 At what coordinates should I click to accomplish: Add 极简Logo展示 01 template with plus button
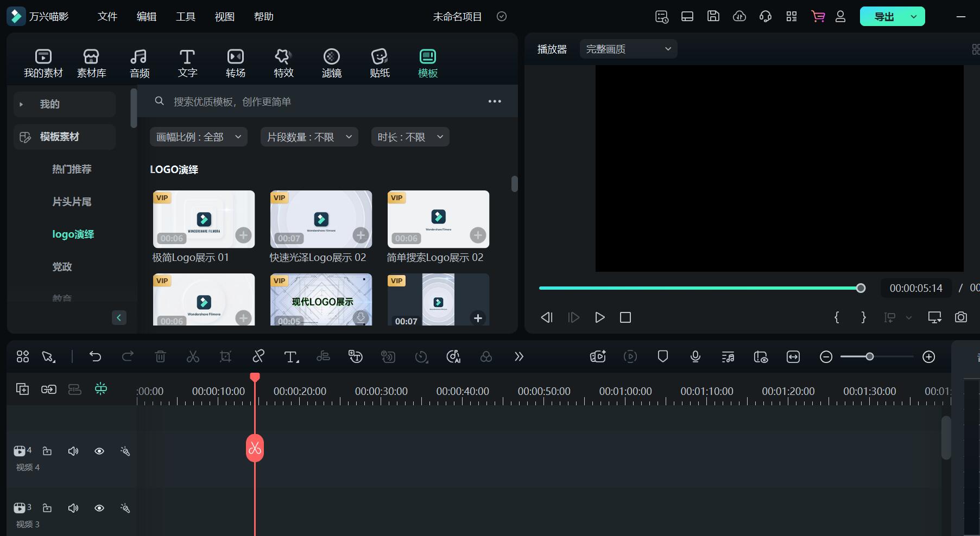pos(243,235)
